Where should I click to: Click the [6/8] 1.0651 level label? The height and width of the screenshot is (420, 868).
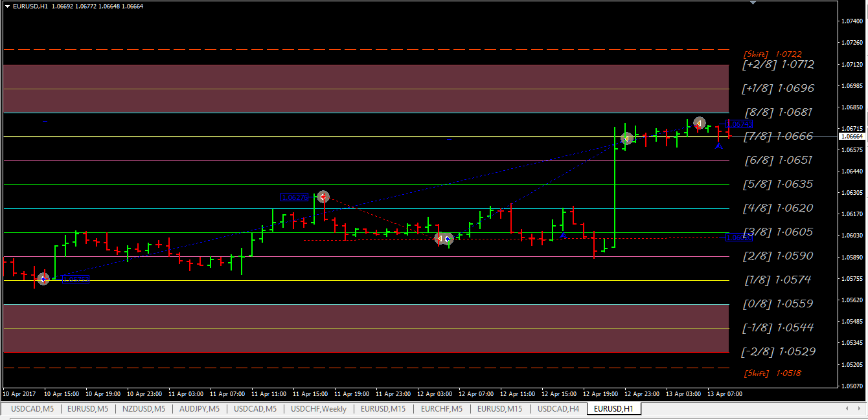(778, 160)
